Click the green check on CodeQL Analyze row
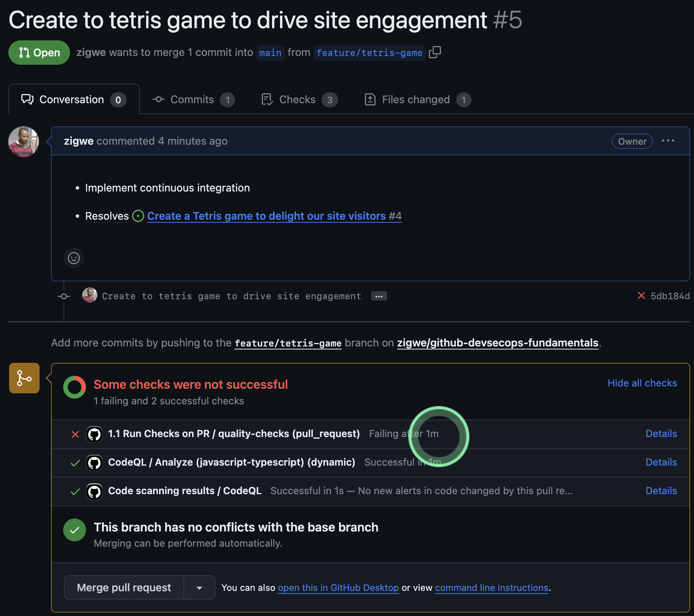694x616 pixels. click(x=75, y=463)
